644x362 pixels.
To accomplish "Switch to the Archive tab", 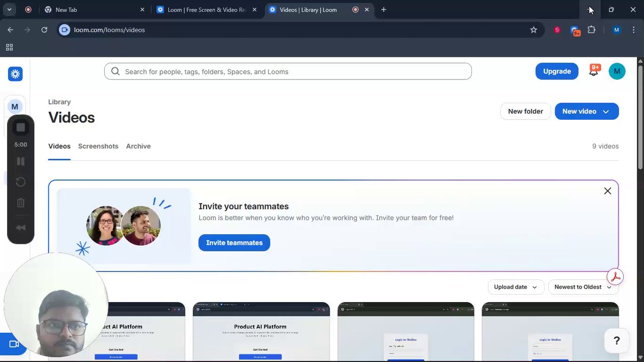I will click(x=138, y=146).
